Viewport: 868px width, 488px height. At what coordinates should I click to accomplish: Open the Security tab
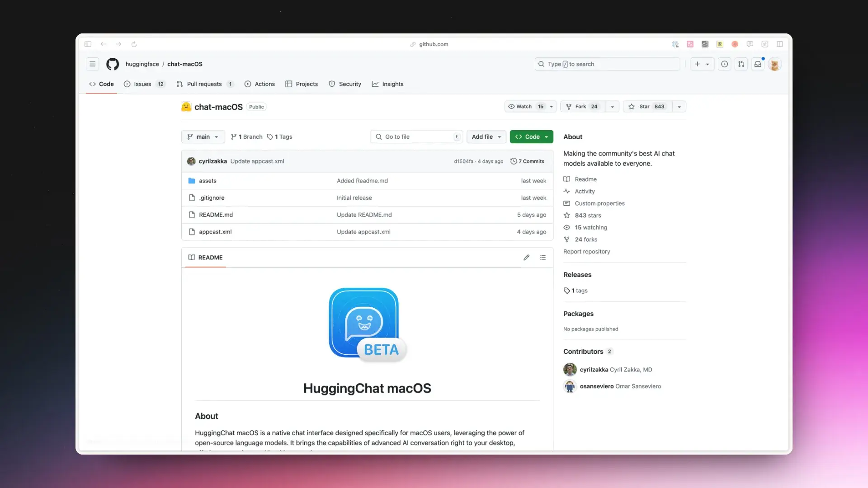point(345,84)
